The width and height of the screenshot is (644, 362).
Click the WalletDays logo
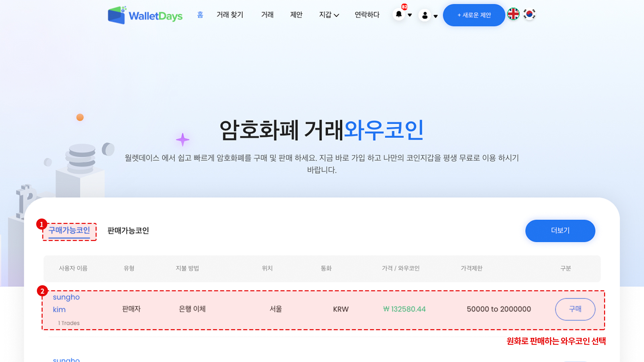(145, 15)
